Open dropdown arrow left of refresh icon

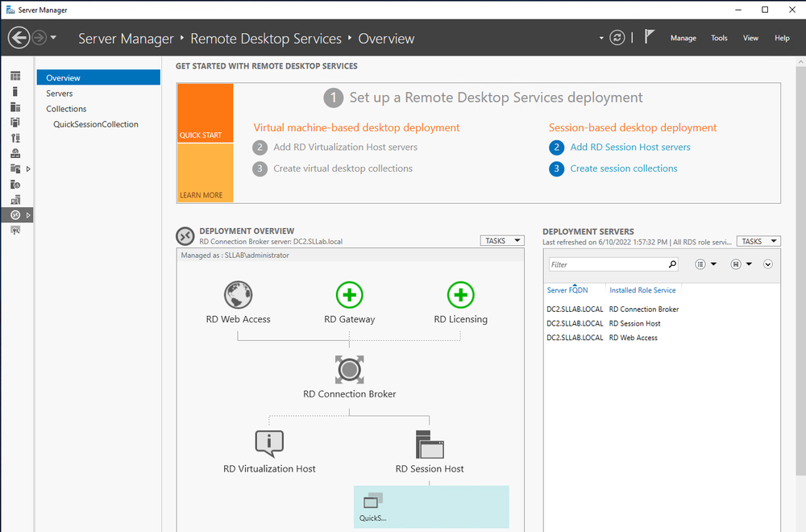[x=601, y=38]
